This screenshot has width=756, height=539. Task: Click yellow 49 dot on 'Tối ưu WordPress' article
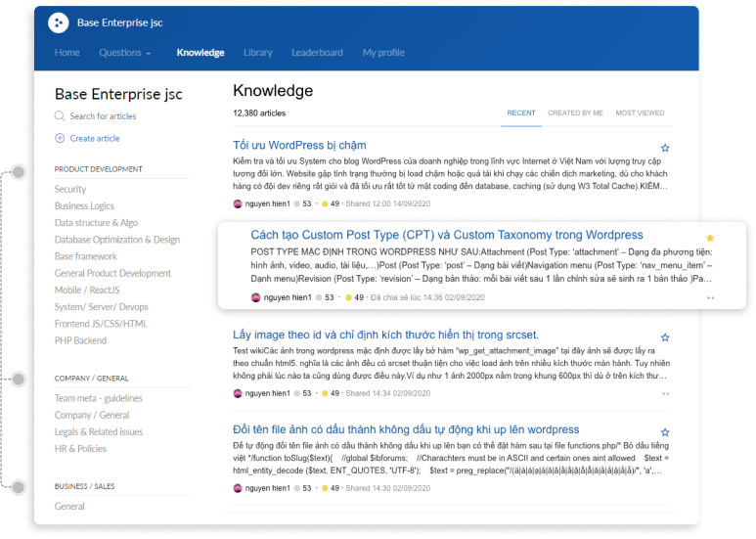325,203
